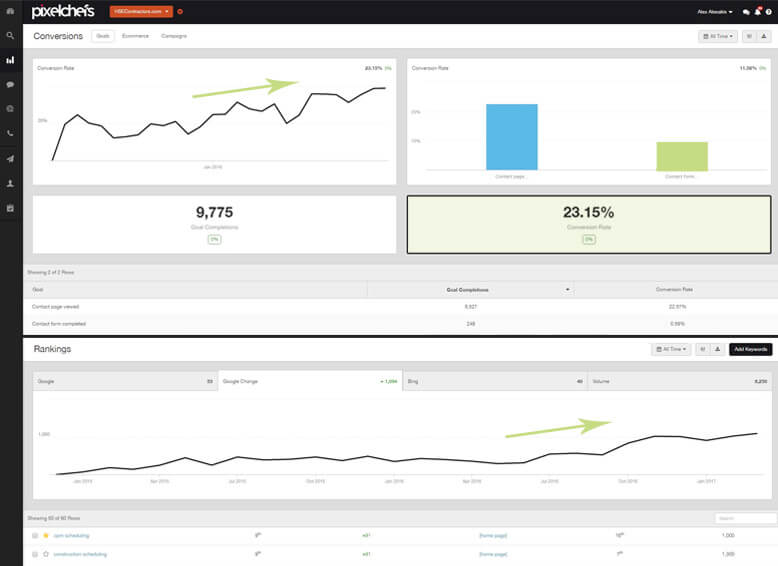Screen dimensions: 778x566
Task: Click Conversions column layout icon button
Action: (749, 36)
